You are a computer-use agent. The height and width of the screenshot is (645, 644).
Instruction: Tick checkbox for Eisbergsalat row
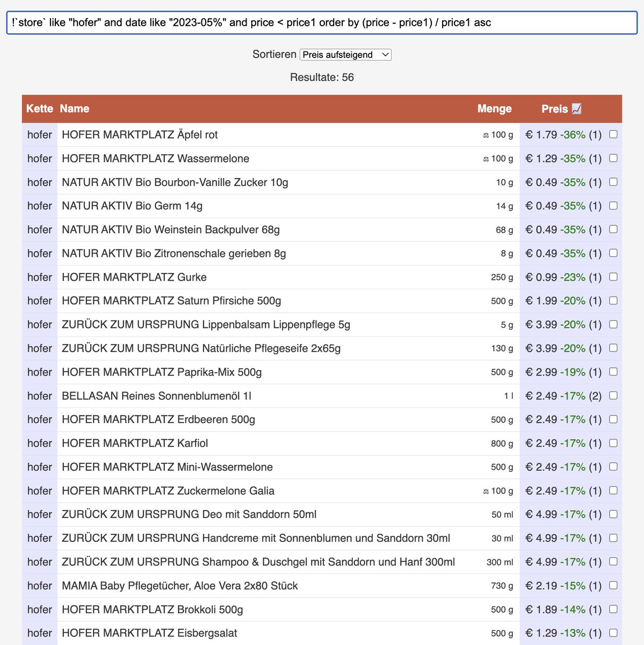613,633
